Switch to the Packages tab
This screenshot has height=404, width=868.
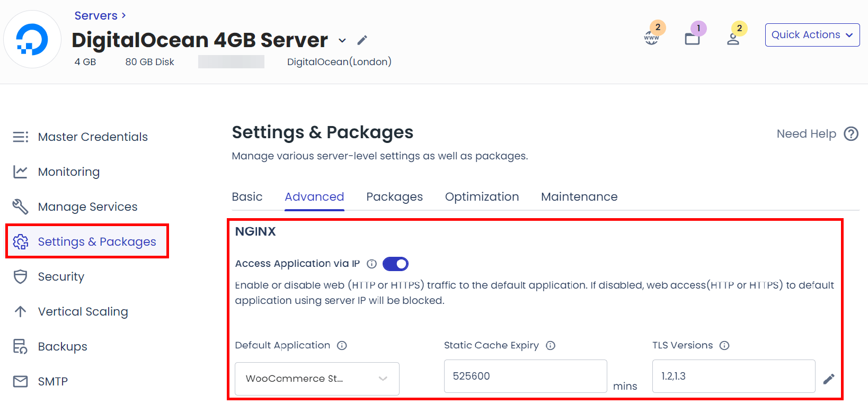(394, 197)
